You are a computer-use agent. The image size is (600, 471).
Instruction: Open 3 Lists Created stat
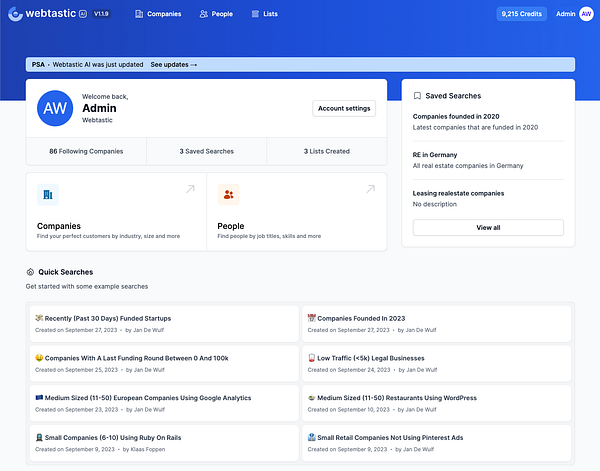point(327,151)
